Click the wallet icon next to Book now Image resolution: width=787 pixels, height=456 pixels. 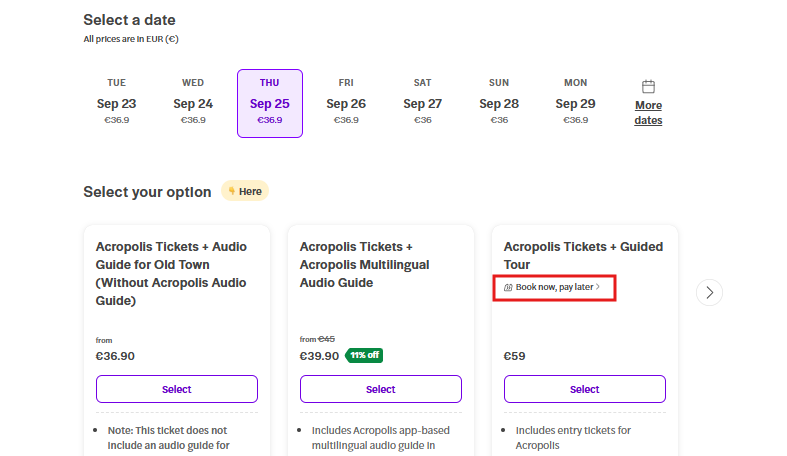point(509,287)
